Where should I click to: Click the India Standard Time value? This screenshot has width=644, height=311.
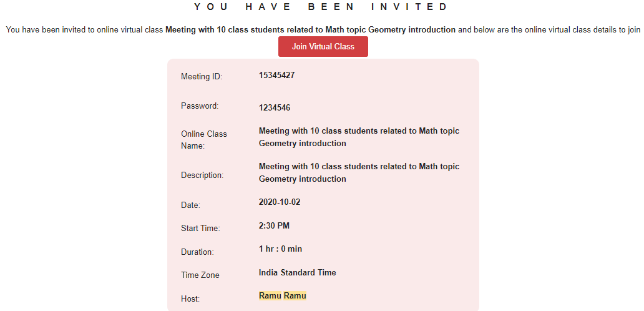[298, 272]
